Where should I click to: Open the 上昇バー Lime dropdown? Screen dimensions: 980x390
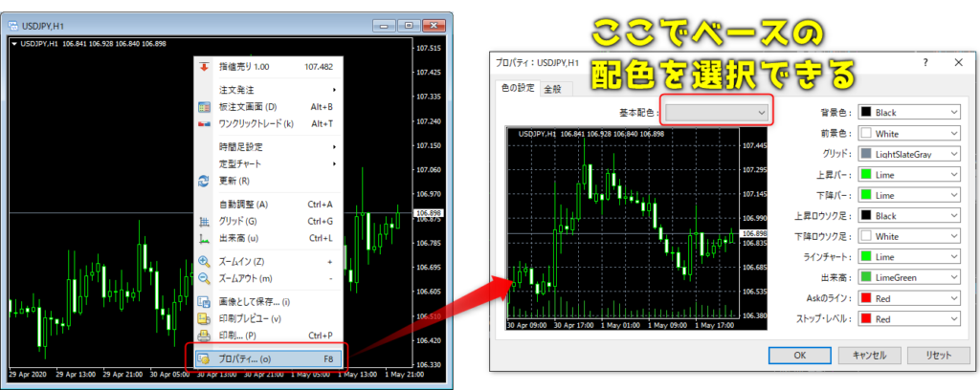click(909, 174)
